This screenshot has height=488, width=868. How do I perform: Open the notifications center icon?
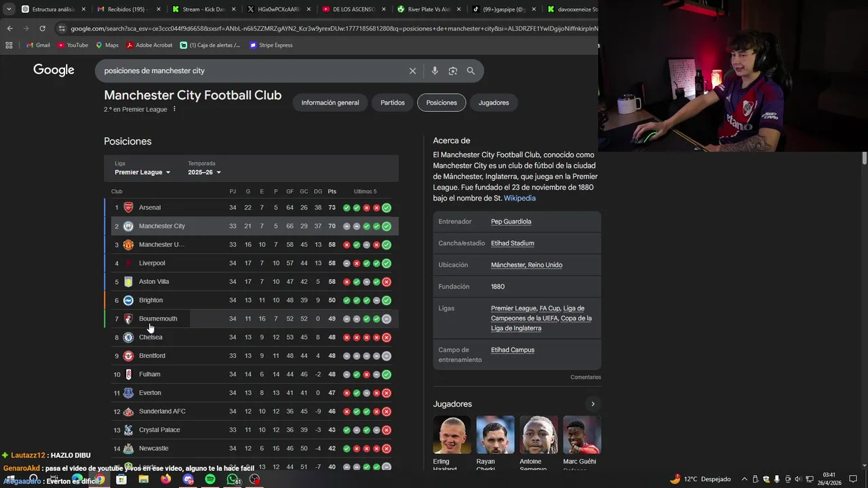pos(853,479)
